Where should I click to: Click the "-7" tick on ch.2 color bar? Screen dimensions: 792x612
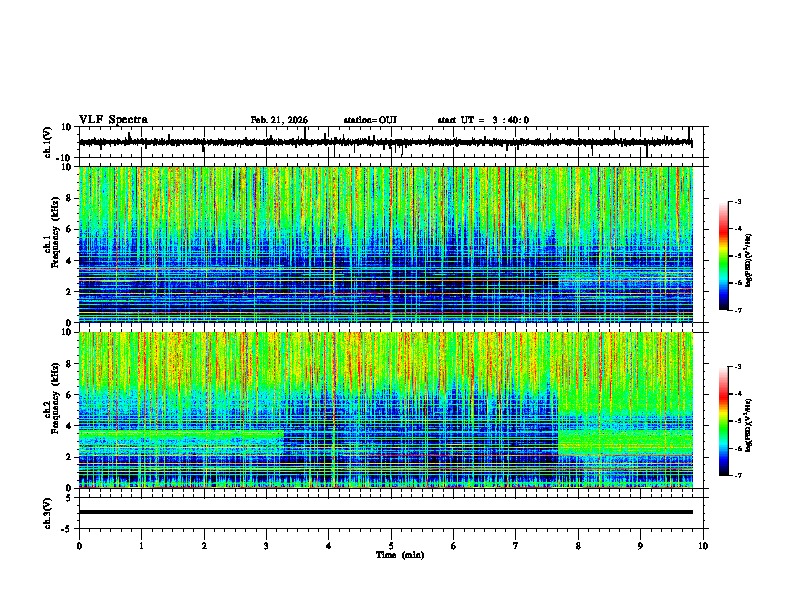point(737,475)
